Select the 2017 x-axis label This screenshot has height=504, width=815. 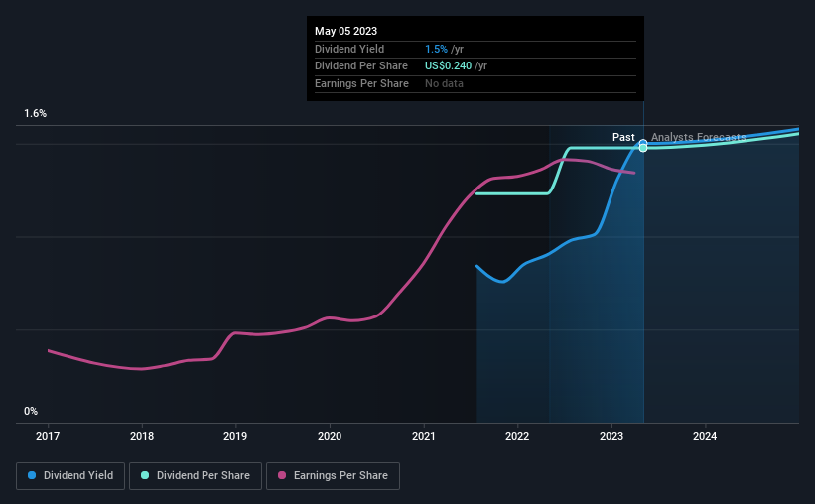pyautogui.click(x=49, y=436)
